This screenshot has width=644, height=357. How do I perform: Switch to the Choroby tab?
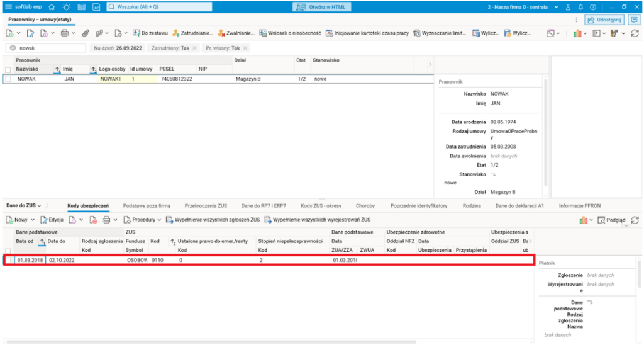point(365,206)
